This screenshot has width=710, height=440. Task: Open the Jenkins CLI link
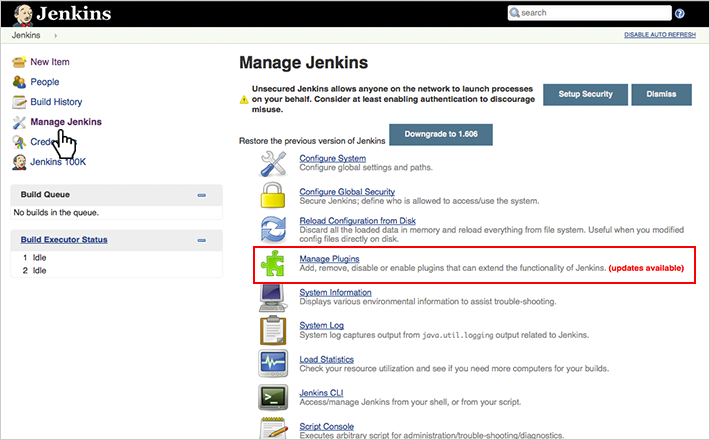pos(321,392)
